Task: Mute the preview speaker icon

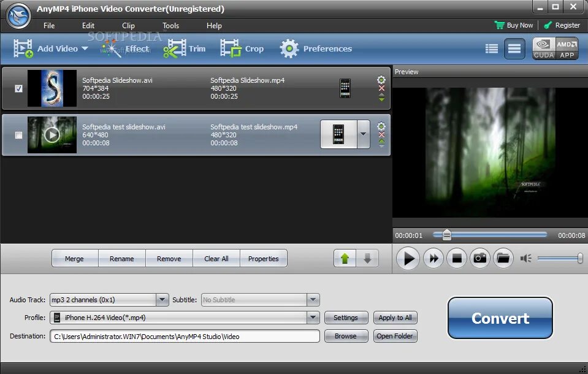Action: (525, 259)
